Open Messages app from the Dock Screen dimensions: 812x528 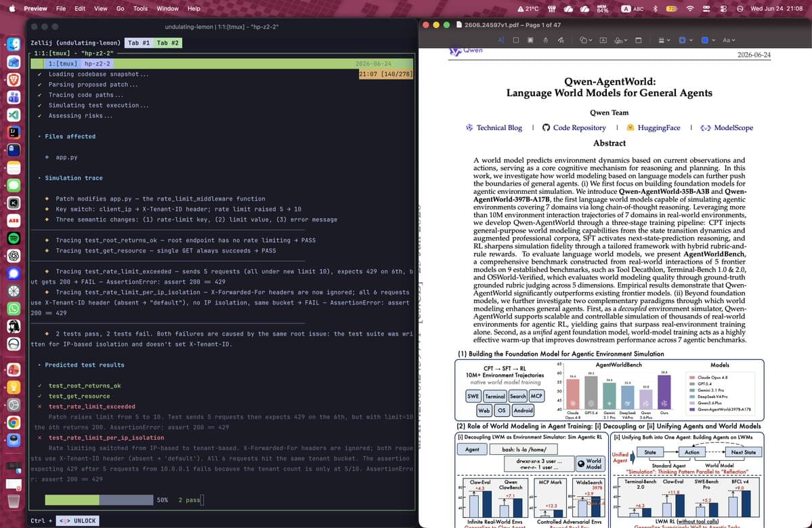click(14, 186)
